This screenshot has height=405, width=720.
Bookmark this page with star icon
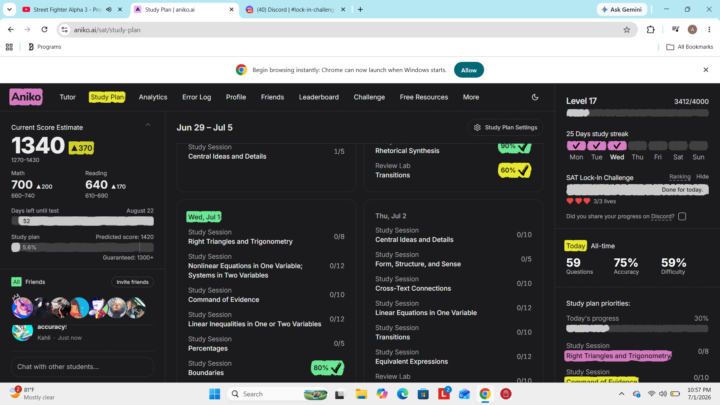[x=627, y=30]
